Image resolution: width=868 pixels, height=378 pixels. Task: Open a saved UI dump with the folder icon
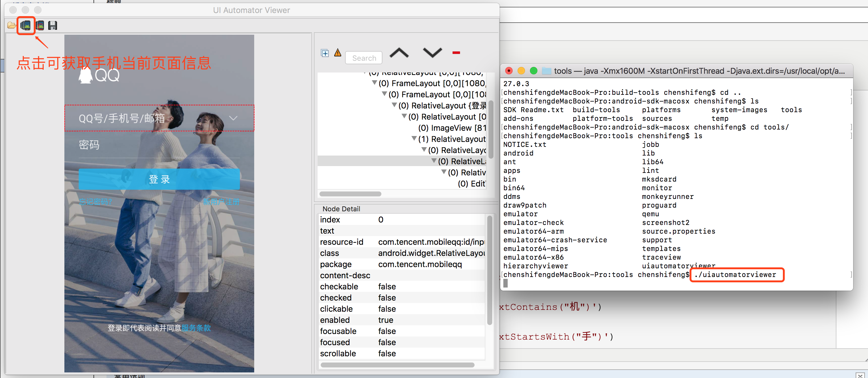pyautogui.click(x=11, y=25)
